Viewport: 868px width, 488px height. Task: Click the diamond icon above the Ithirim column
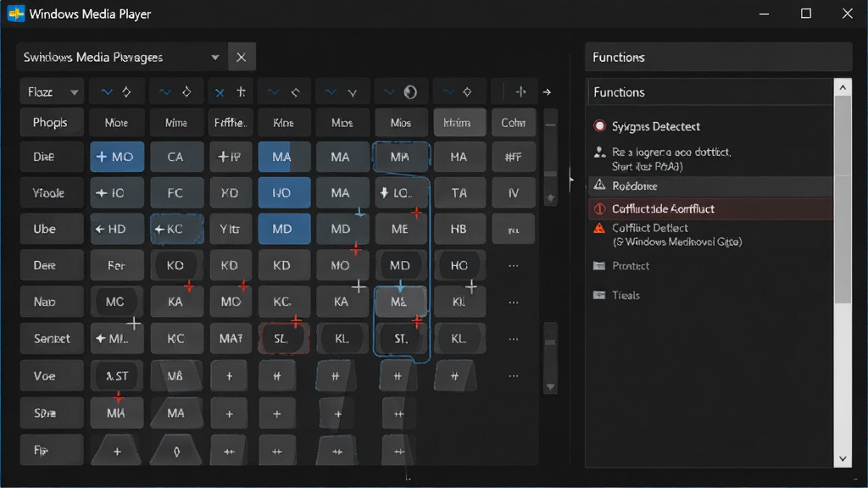click(467, 91)
